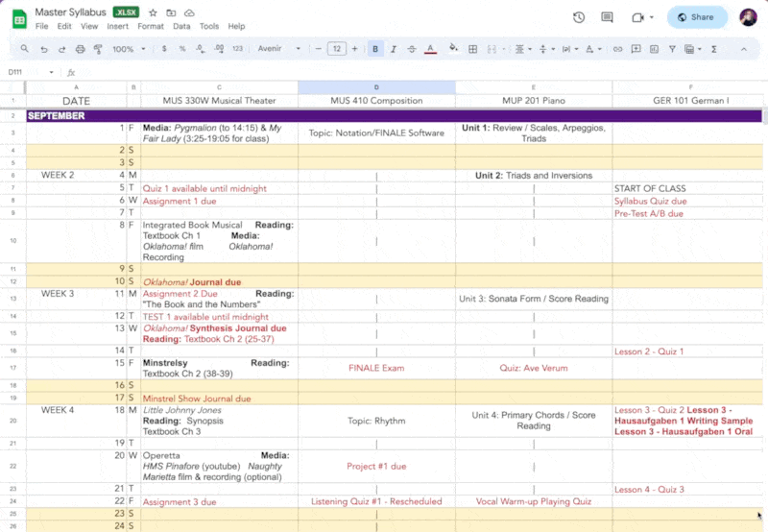Format cell as currency
Screen dimensions: 768x532
(164, 49)
